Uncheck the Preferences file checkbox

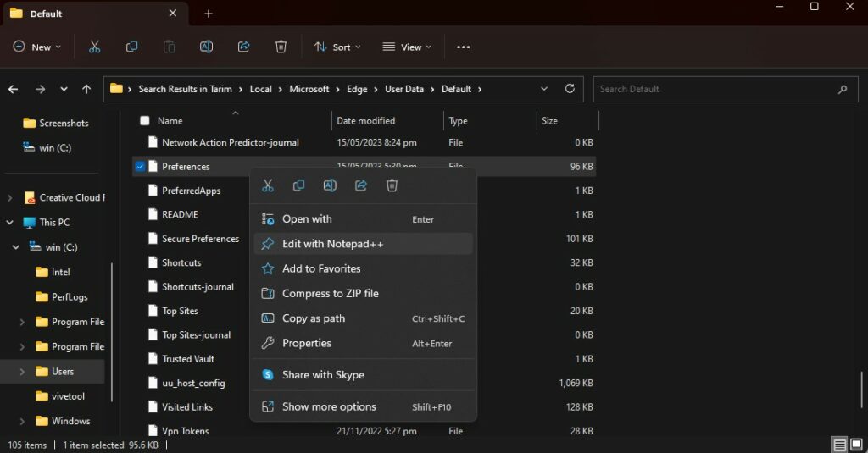140,167
